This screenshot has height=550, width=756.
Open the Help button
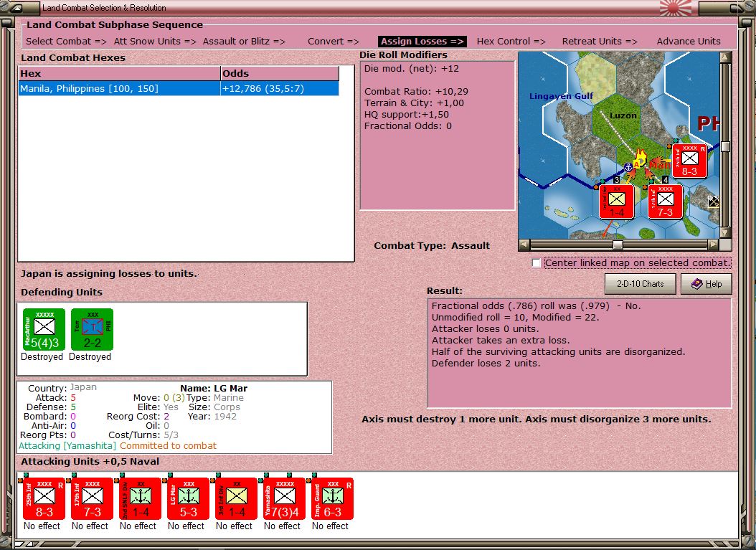coord(707,284)
